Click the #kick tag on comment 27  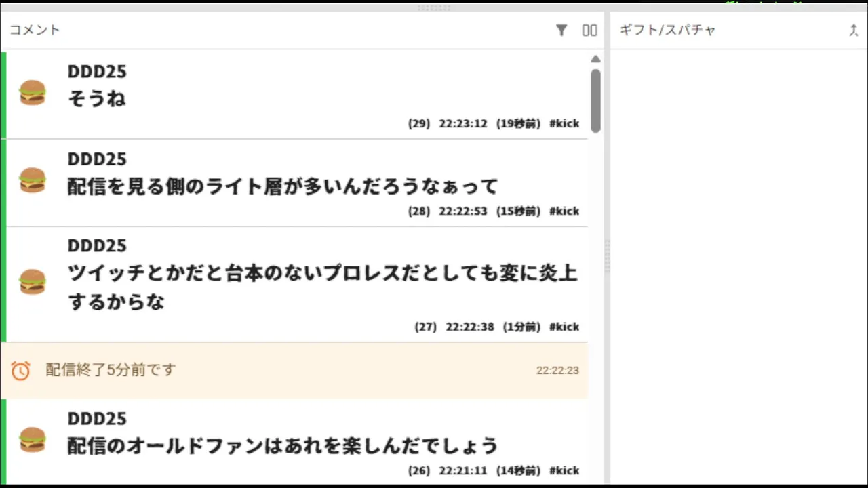click(564, 327)
